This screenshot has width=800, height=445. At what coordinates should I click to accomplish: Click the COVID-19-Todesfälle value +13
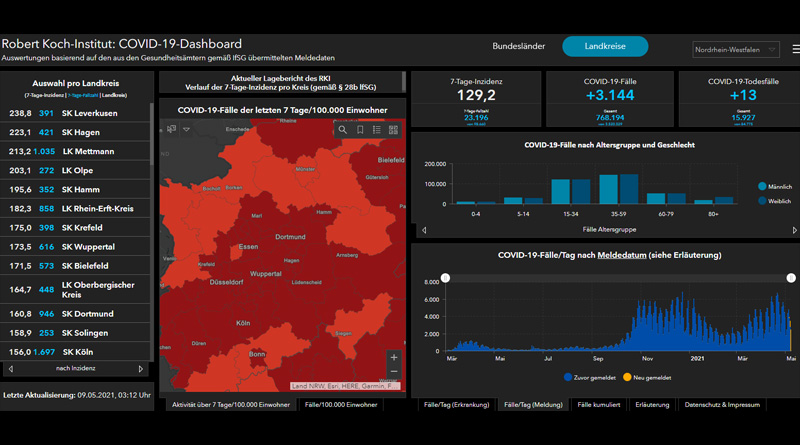(x=743, y=95)
